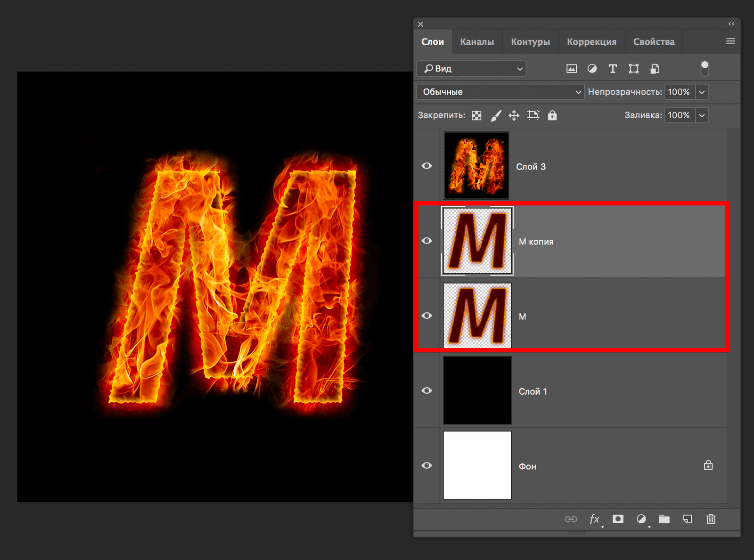The width and height of the screenshot is (754, 560).
Task: Switch to the Каналы tab
Action: 477,42
